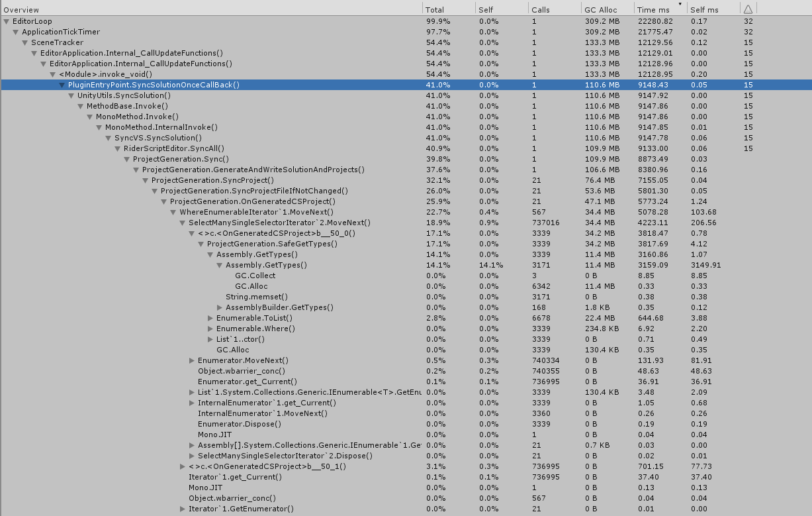Screen dimensions: 812x516
Task: Select the Iterator`1.get_Current() row
Action: pos(406,477)
